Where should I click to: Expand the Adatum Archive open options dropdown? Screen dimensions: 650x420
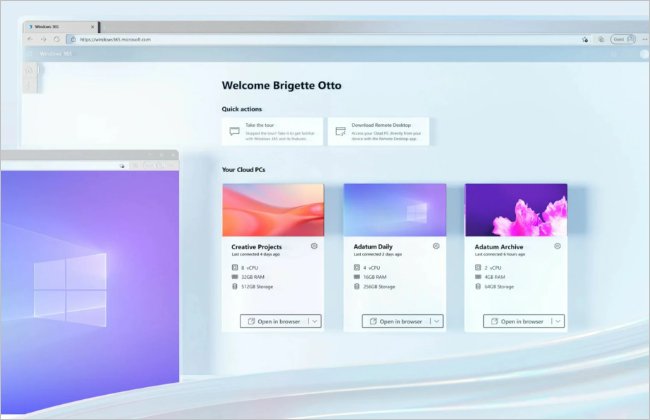(x=558, y=321)
